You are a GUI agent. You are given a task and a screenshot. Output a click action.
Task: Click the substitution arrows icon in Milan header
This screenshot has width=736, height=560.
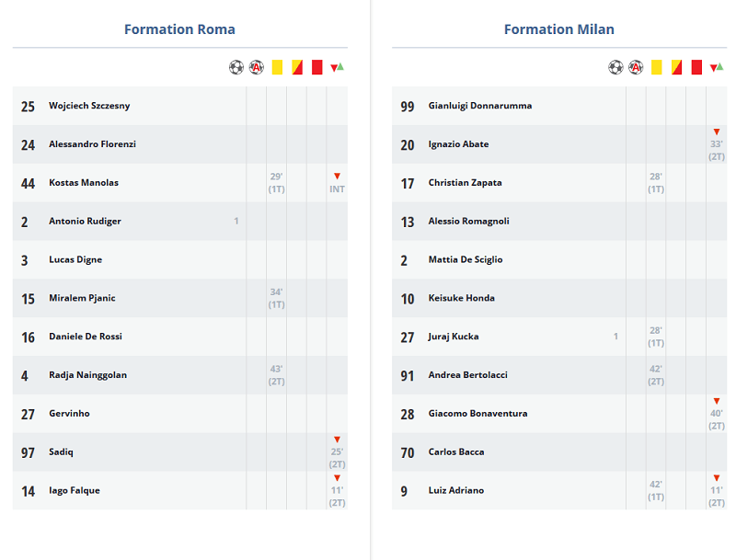coord(717,67)
